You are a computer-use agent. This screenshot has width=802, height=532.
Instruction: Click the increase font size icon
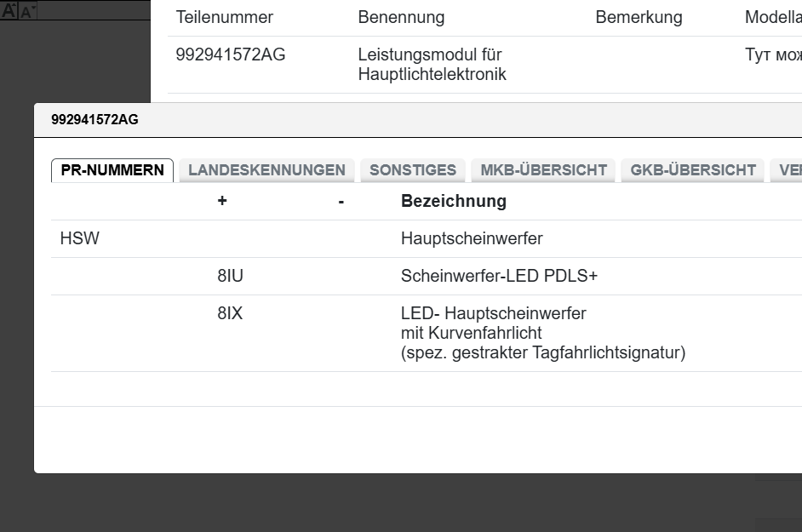(9, 10)
